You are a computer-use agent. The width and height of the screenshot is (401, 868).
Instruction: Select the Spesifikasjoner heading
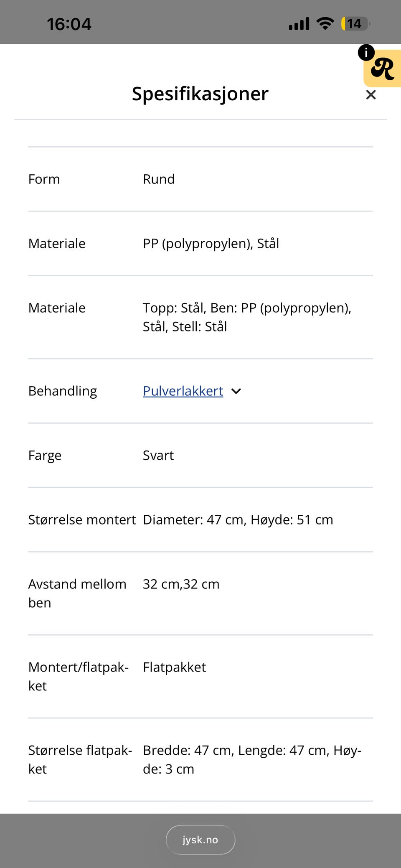click(200, 94)
